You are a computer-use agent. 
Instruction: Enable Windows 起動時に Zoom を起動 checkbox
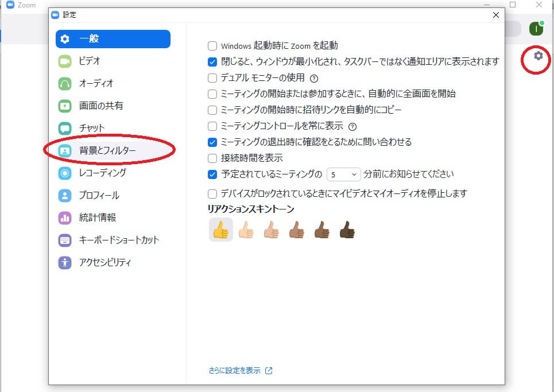point(212,45)
